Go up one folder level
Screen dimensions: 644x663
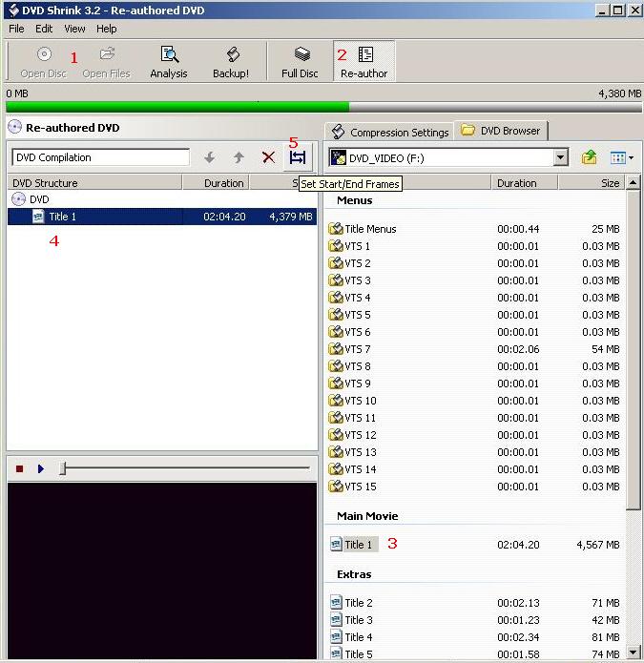[589, 157]
